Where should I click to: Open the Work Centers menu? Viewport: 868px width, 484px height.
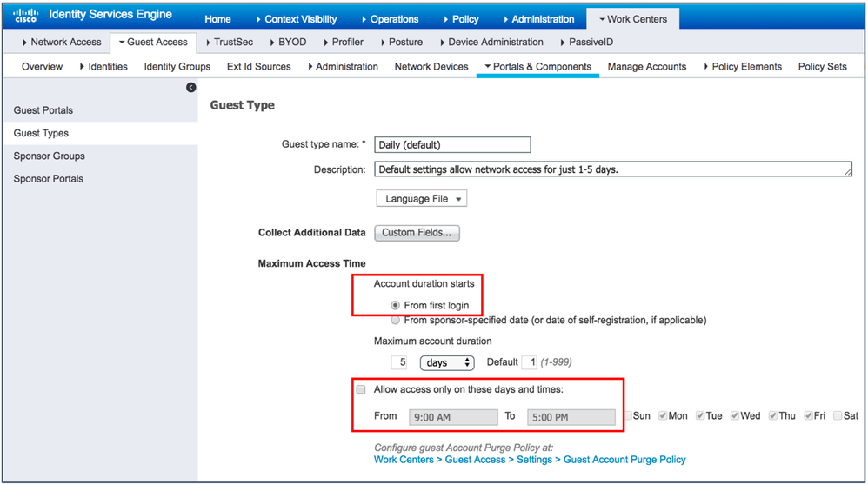[632, 19]
